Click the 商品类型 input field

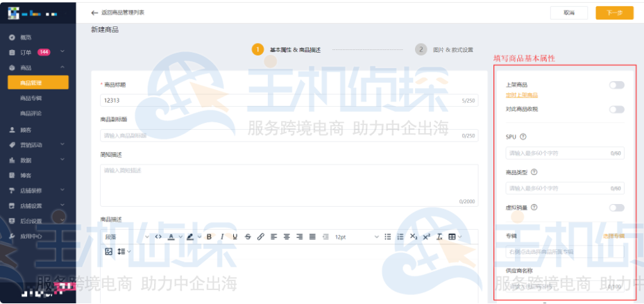[565, 188]
